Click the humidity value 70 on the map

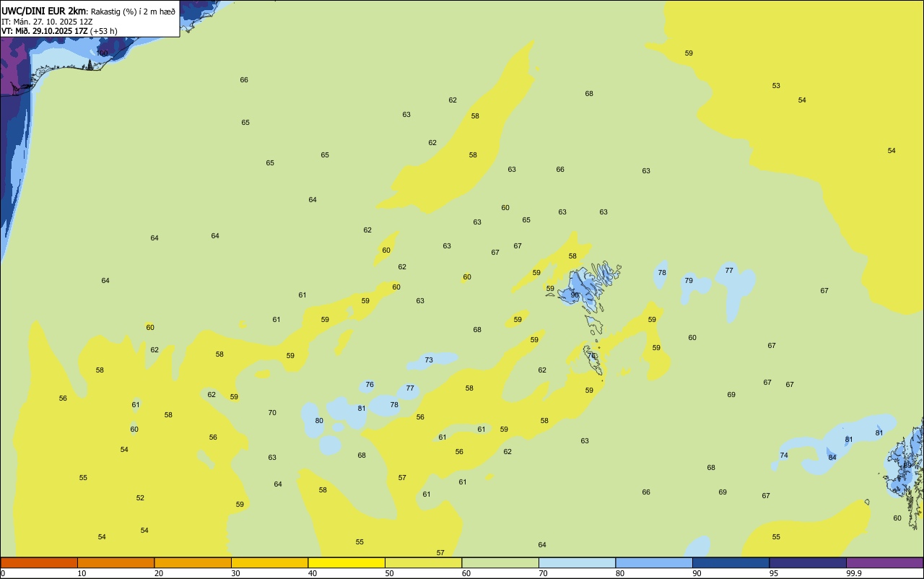coord(272,413)
